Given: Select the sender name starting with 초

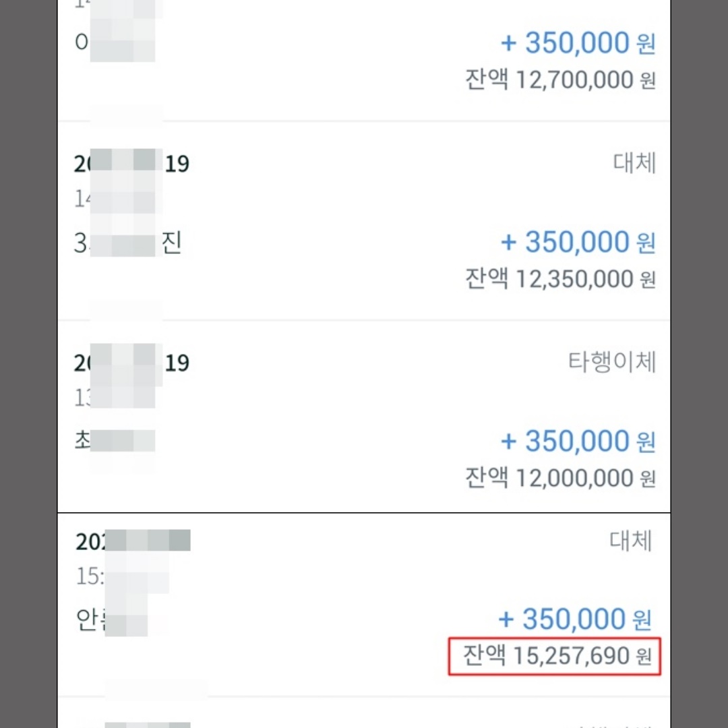Looking at the screenshot, I should 114,441.
